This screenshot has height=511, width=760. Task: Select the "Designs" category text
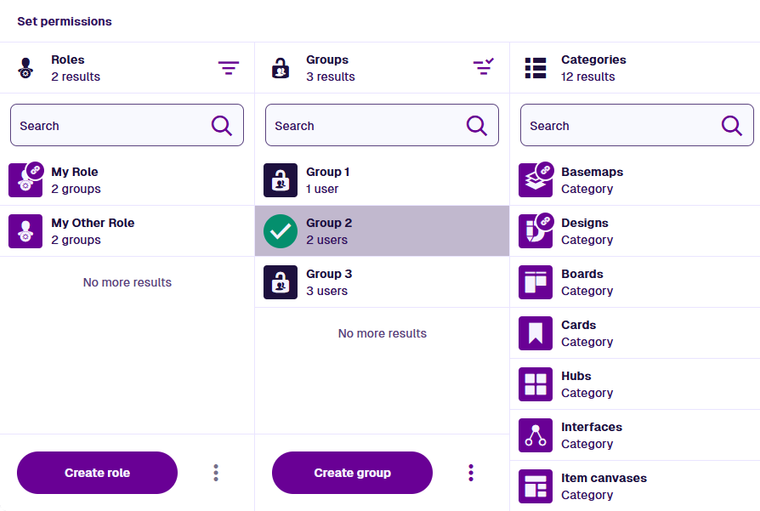[585, 223]
